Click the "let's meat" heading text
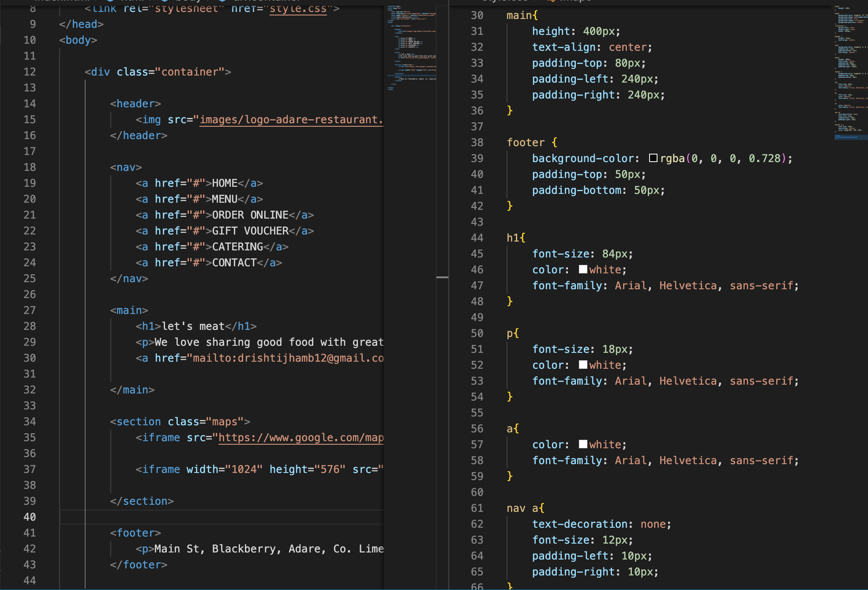 [x=193, y=326]
